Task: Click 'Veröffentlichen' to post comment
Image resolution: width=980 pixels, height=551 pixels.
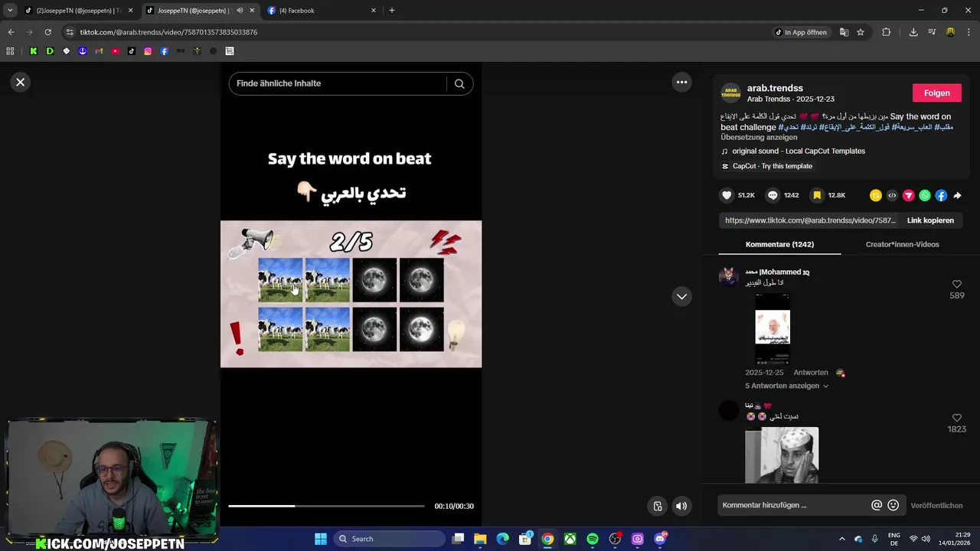Action: (936, 505)
